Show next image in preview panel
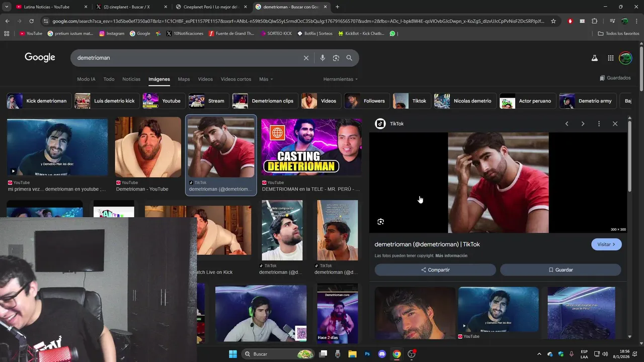The height and width of the screenshot is (362, 644). pyautogui.click(x=583, y=124)
